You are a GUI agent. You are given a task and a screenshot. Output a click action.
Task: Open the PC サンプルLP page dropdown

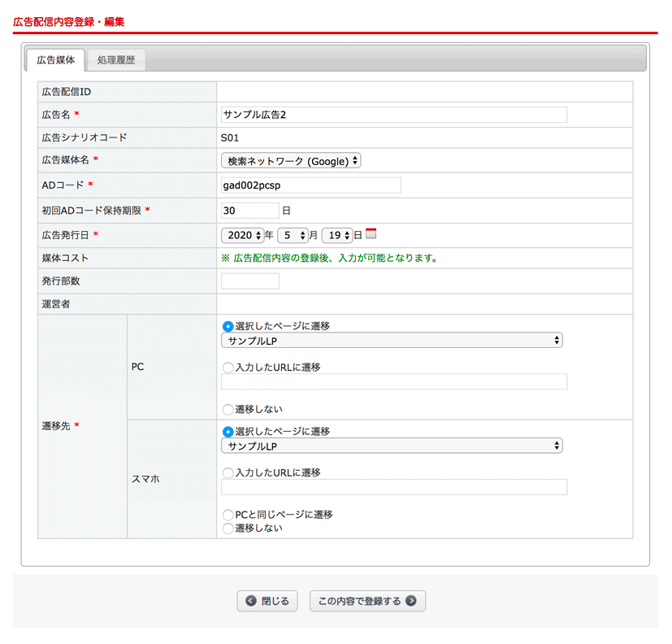click(392, 341)
